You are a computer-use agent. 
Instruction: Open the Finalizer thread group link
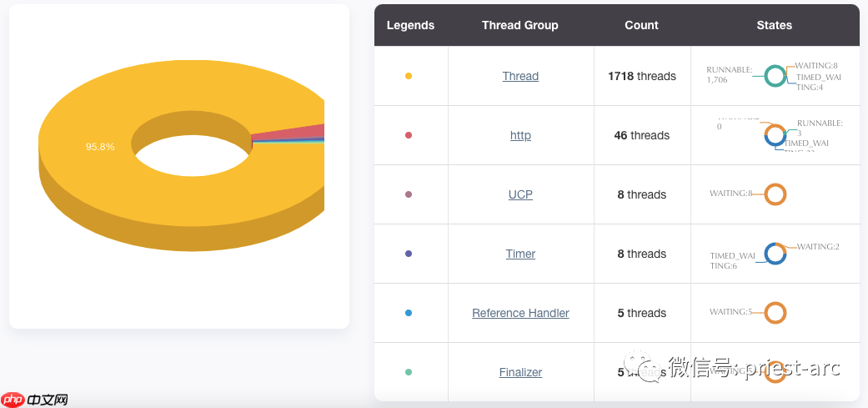tap(520, 373)
